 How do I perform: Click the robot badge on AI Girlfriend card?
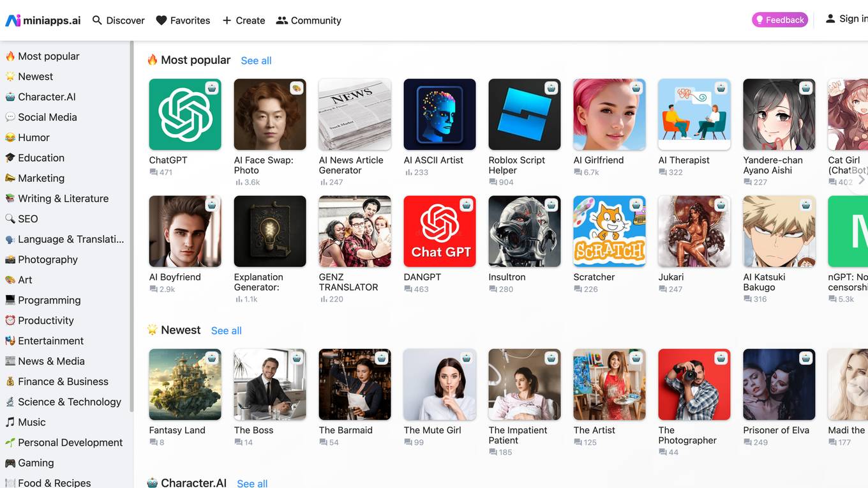coord(636,88)
